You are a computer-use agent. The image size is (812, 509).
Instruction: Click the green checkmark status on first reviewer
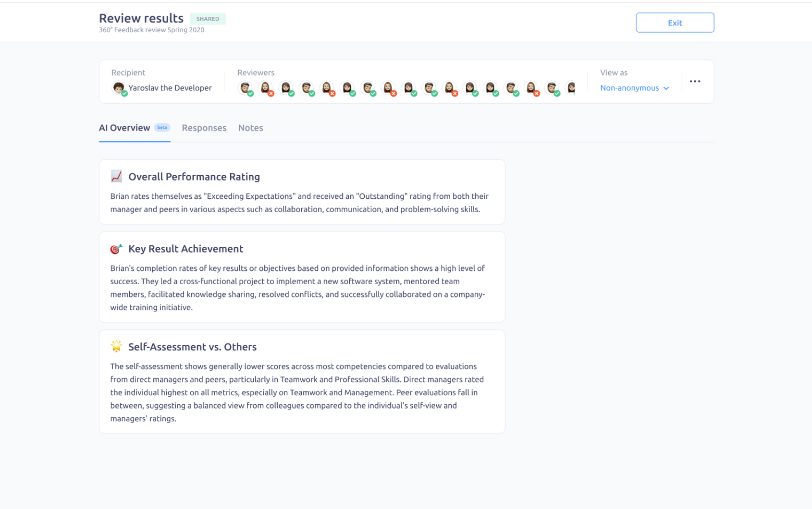[250, 93]
